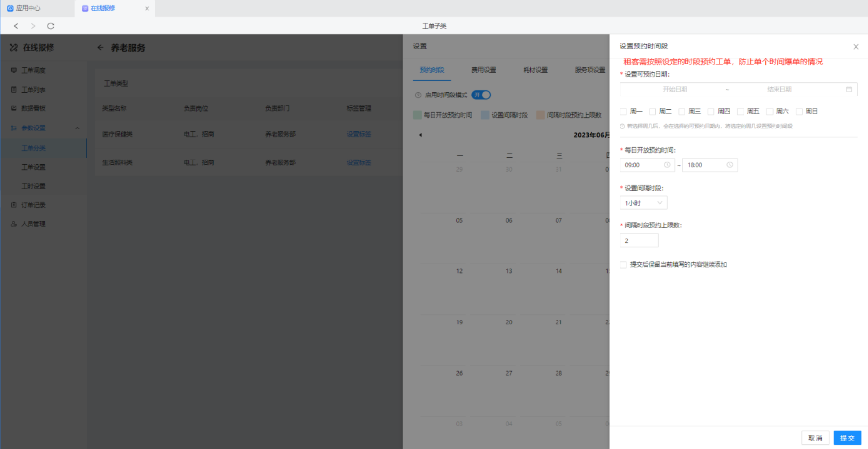Click the clock icon in 18:00 field
Screen dimensions: 868x449
(730, 165)
